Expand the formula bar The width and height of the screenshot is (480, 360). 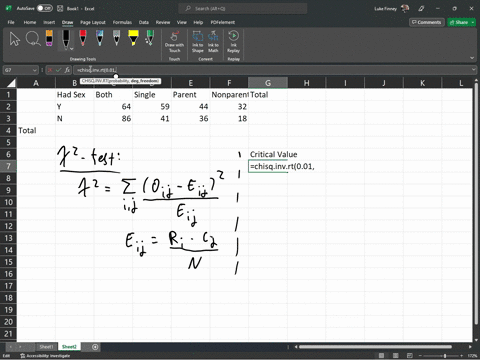click(473, 70)
